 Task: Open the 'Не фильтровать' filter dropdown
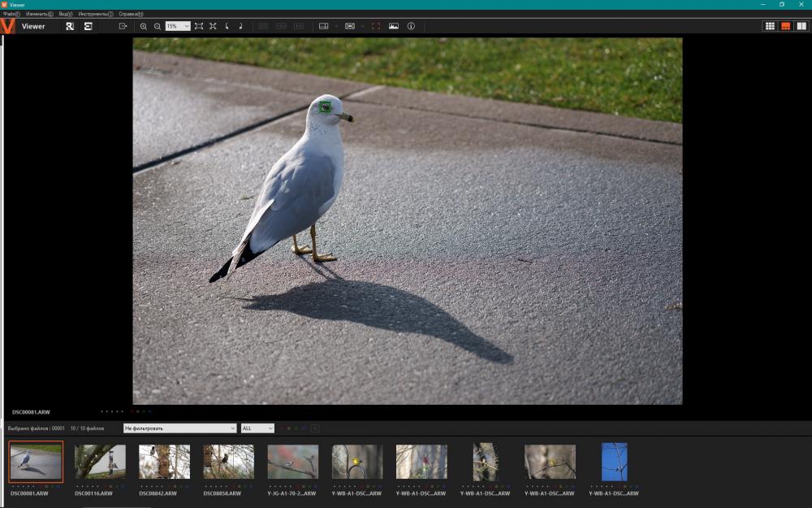tap(179, 428)
